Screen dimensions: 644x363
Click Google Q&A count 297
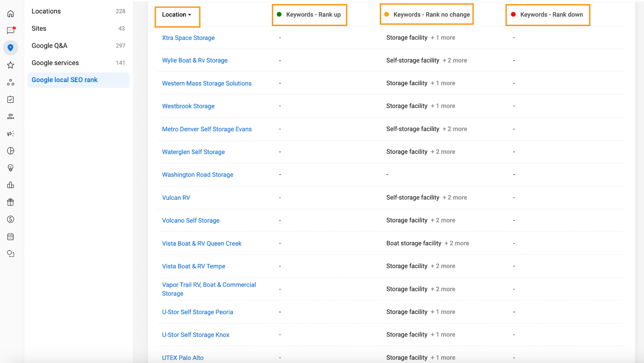pyautogui.click(x=121, y=46)
